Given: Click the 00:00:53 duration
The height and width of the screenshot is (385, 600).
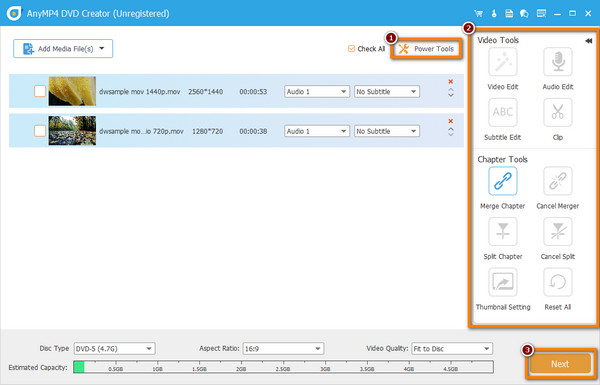Looking at the screenshot, I should click(x=253, y=92).
